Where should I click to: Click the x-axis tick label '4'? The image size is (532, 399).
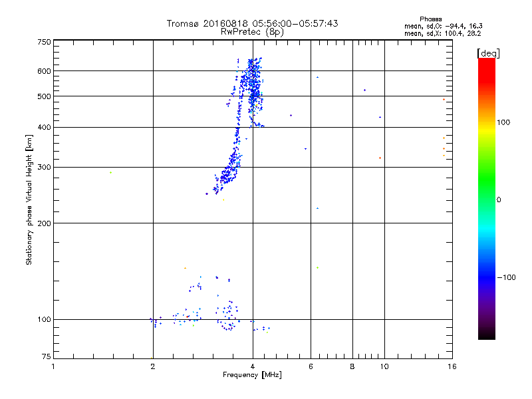[253, 366]
